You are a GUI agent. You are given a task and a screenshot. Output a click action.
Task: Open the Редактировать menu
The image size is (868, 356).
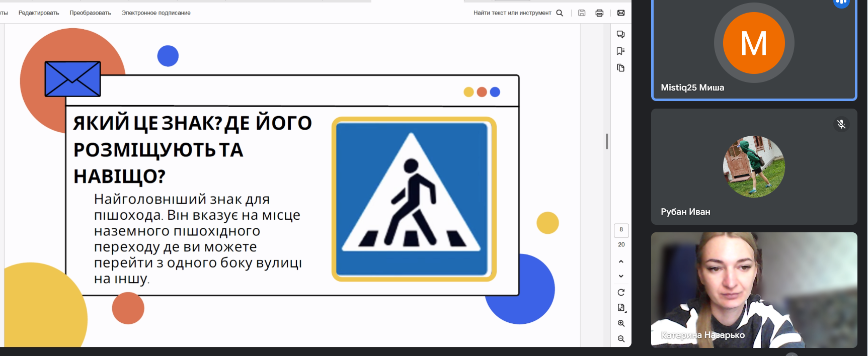(39, 13)
